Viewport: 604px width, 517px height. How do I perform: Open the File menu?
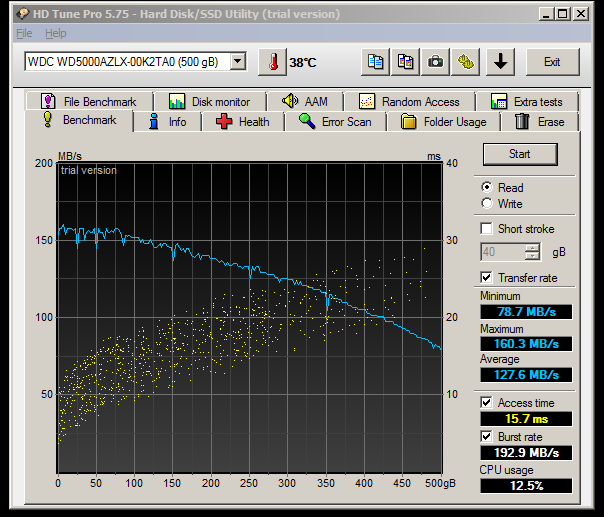pyautogui.click(x=24, y=33)
